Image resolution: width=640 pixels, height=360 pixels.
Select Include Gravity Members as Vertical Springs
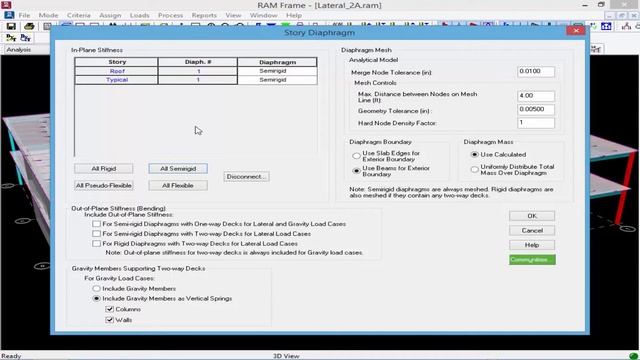[96, 298]
